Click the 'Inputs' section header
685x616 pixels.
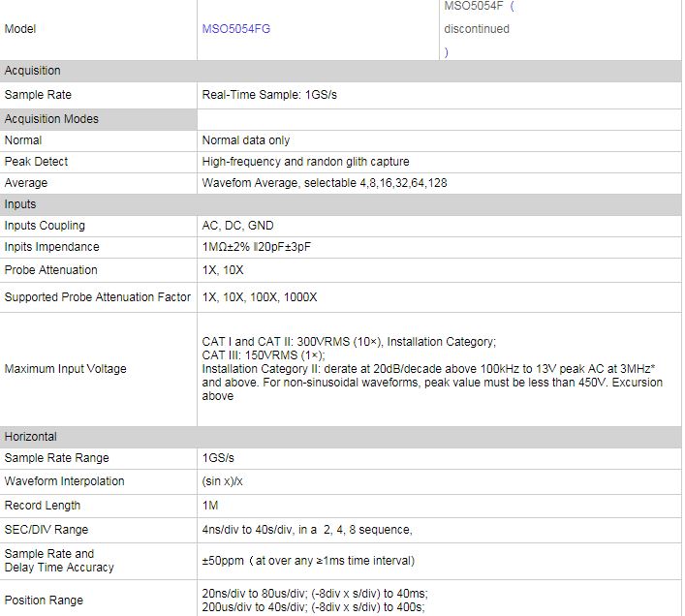[x=341, y=204]
